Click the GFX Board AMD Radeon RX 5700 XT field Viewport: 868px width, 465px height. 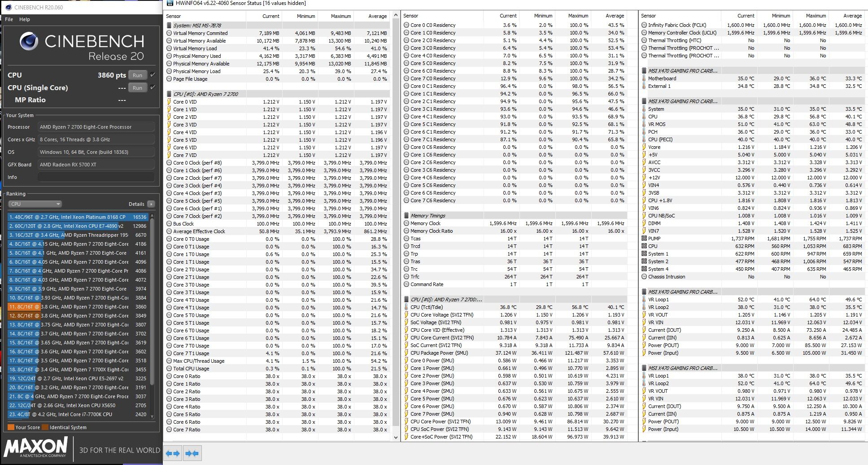coord(96,165)
